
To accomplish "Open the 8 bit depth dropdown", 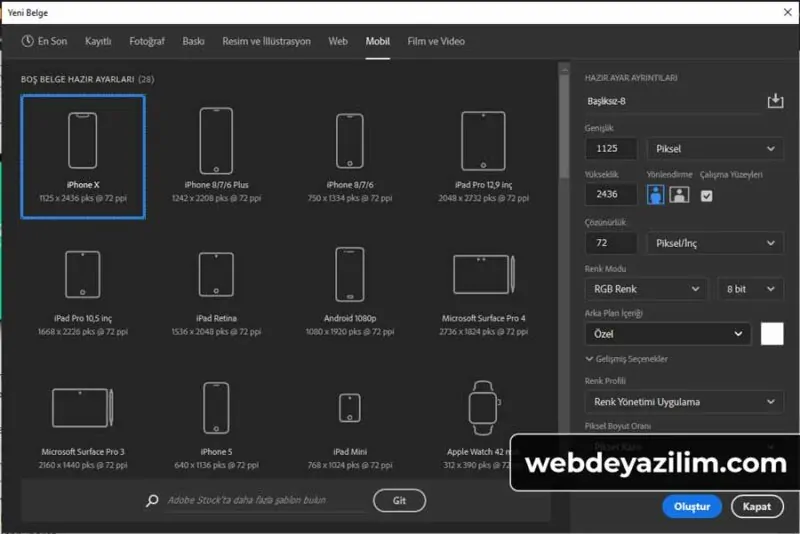I will click(x=750, y=289).
